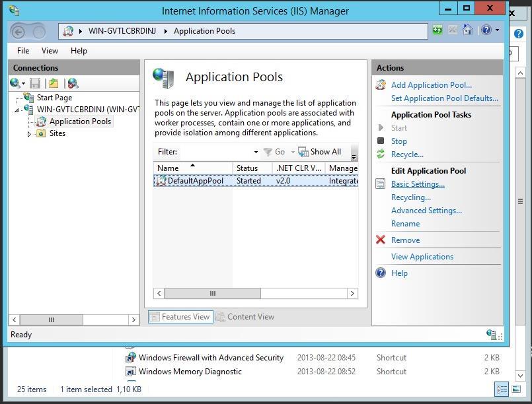Viewport: 532px width, 404px height.
Task: Sort by the Status column header
Action: point(252,168)
